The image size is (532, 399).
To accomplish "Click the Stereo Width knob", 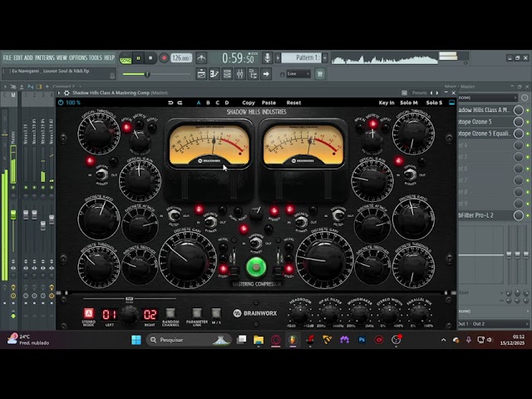I will pyautogui.click(x=389, y=314).
